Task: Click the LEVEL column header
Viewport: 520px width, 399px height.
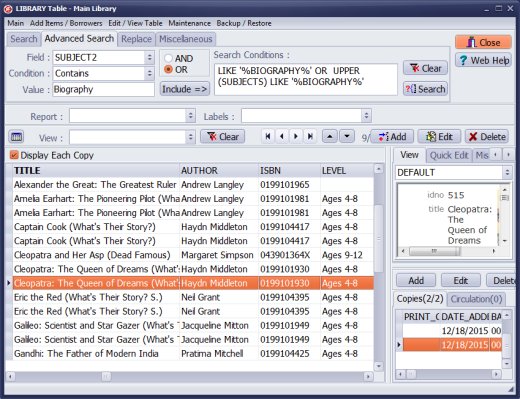Action: tap(347, 171)
